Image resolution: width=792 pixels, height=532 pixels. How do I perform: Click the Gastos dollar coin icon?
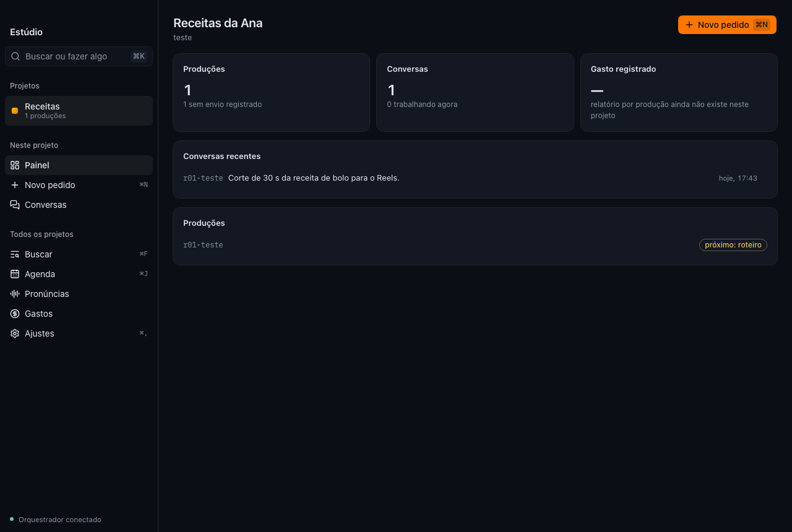[x=15, y=314]
